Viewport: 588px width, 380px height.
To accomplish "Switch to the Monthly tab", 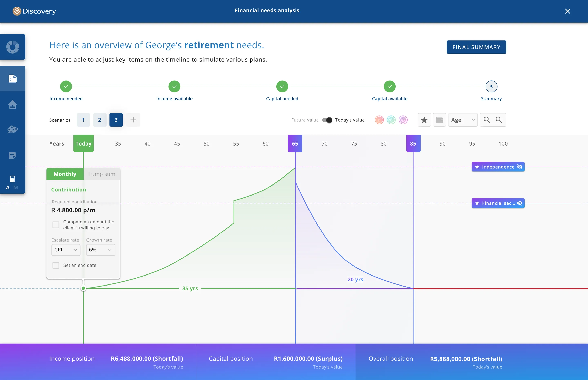I will point(65,174).
